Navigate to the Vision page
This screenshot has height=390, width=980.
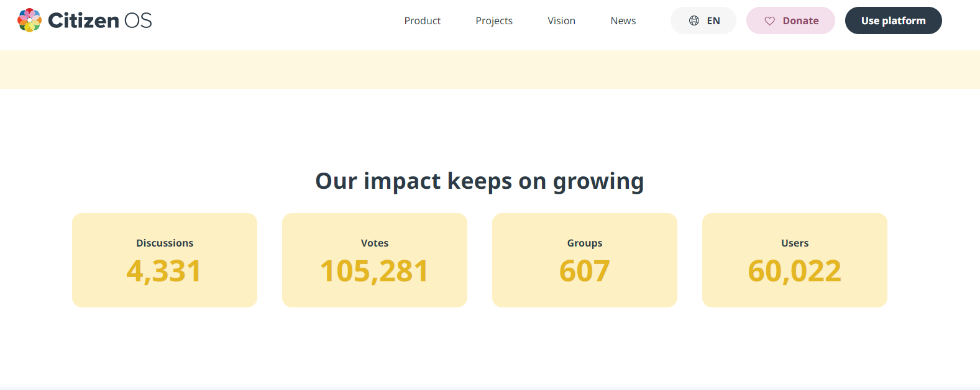[561, 20]
